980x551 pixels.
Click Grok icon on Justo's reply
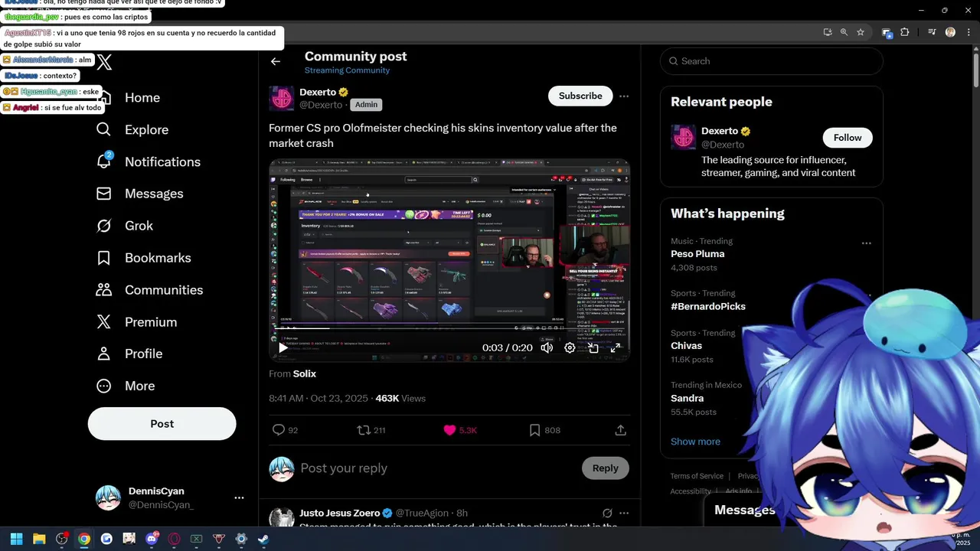607,513
